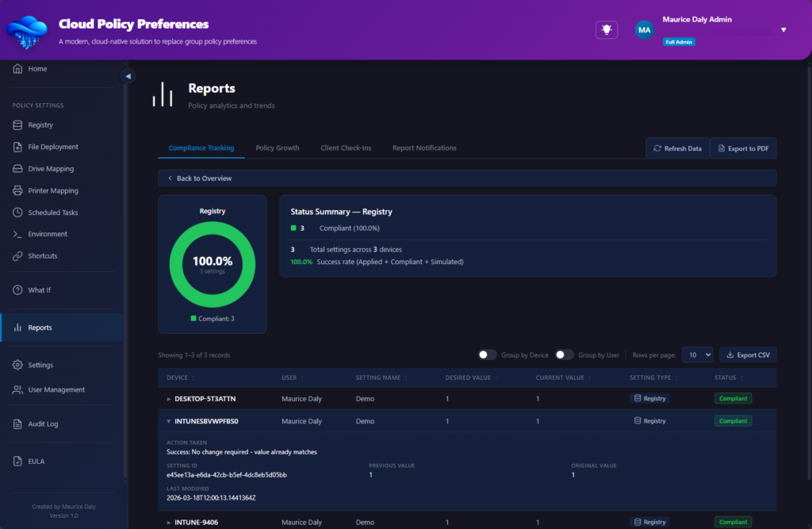Screen dimensions: 812x529
Task: Enable the Group by User toggle
Action: click(564, 355)
